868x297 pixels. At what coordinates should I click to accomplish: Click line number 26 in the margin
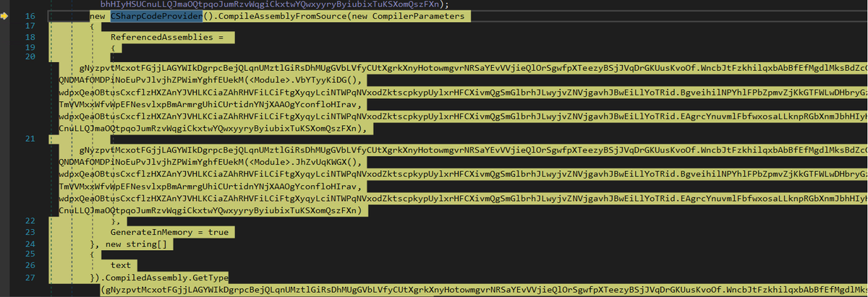click(x=30, y=265)
